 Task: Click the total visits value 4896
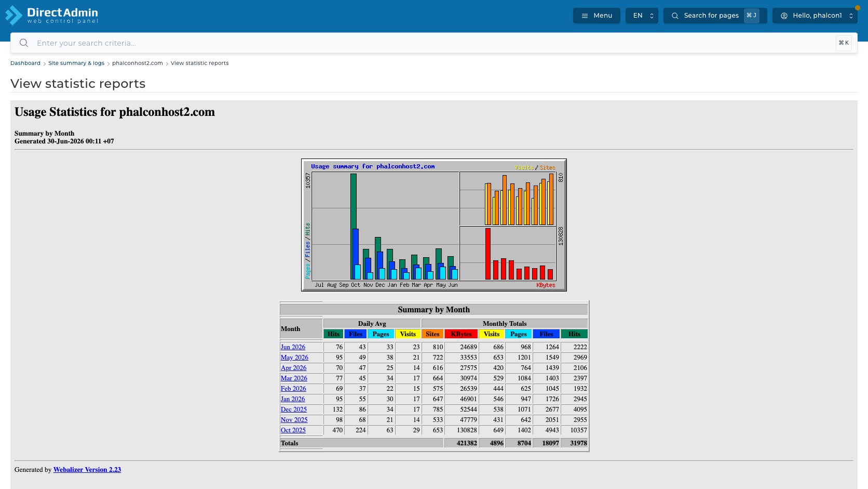tap(496, 443)
